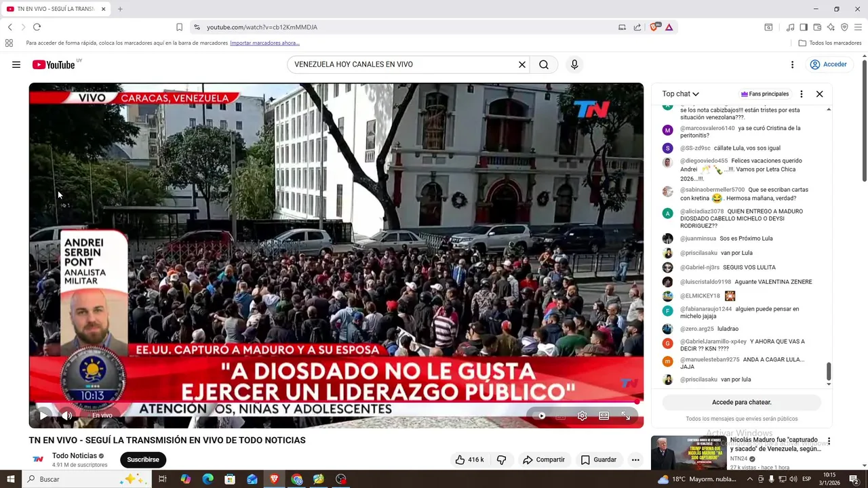Open the Nicolás Maduro NTN24 recommended thumbnail
The width and height of the screenshot is (868, 488).
coord(688,453)
